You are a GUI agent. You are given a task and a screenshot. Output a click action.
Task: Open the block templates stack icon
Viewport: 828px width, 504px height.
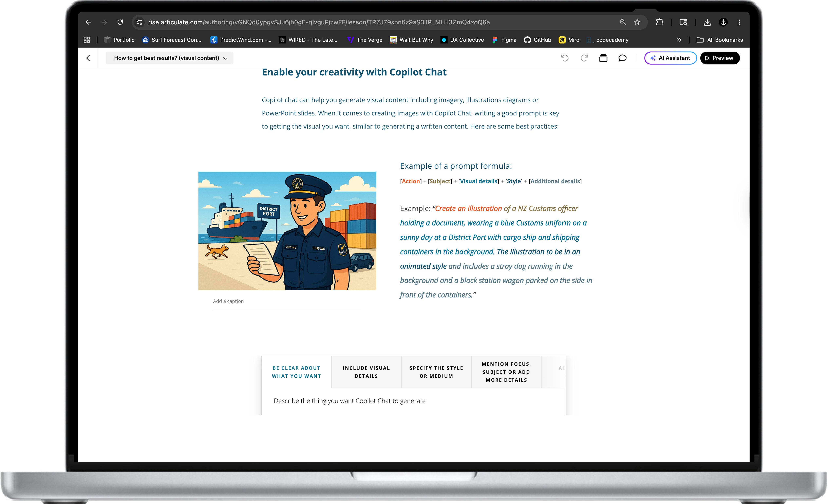(603, 58)
